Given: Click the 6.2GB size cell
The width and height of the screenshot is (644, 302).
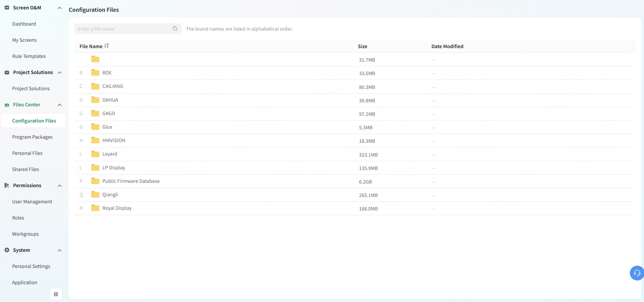Looking at the screenshot, I should click(365, 182).
